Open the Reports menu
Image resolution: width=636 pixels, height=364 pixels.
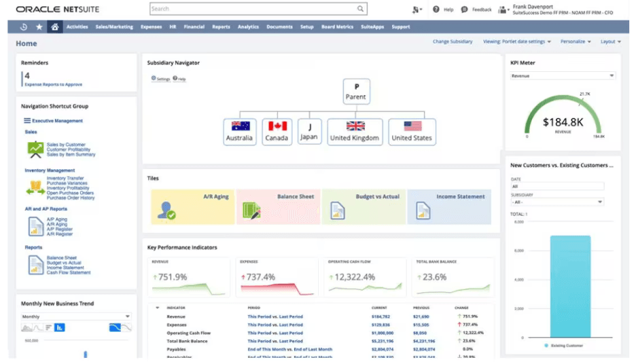[x=221, y=27]
